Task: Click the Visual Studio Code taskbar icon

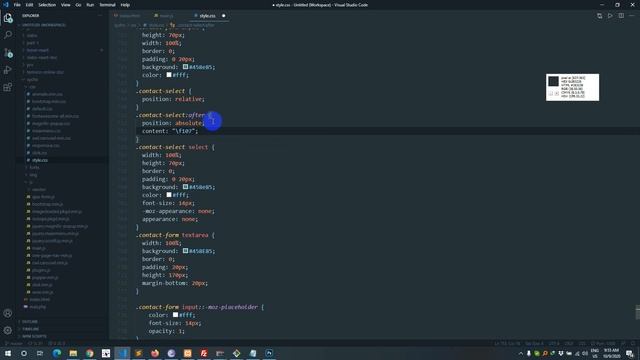Action: 122,353
